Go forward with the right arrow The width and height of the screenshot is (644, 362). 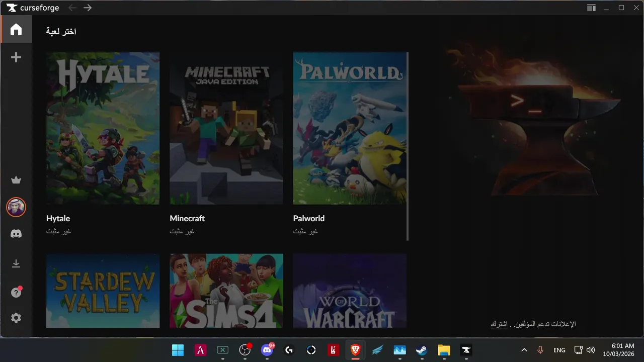coord(88,8)
